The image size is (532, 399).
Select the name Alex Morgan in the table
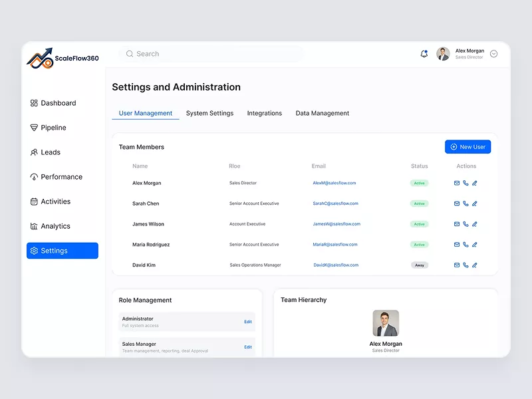[146, 183]
